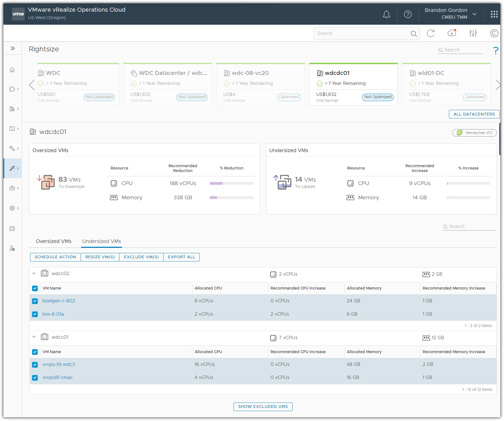Screen dimensions: 504x421
Task: Click Show Excluded VMs button
Action: [263, 407]
